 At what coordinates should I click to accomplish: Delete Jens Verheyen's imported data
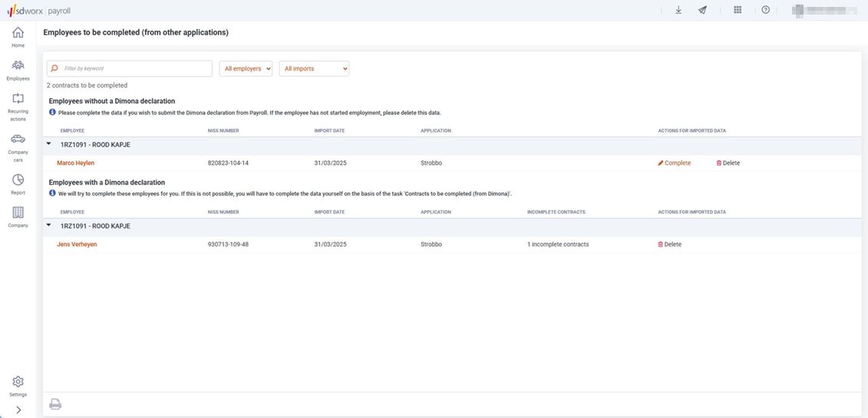[x=669, y=245]
